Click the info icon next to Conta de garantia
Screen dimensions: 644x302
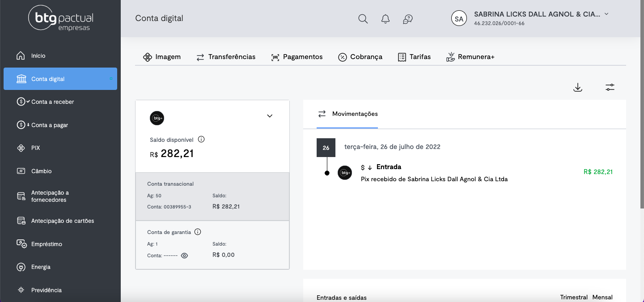pos(198,232)
